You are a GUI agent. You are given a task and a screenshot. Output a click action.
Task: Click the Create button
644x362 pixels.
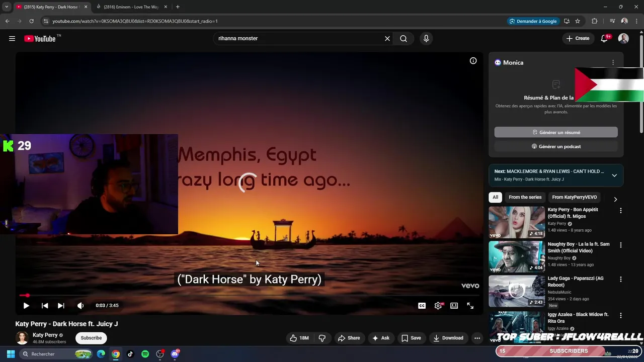click(x=578, y=38)
